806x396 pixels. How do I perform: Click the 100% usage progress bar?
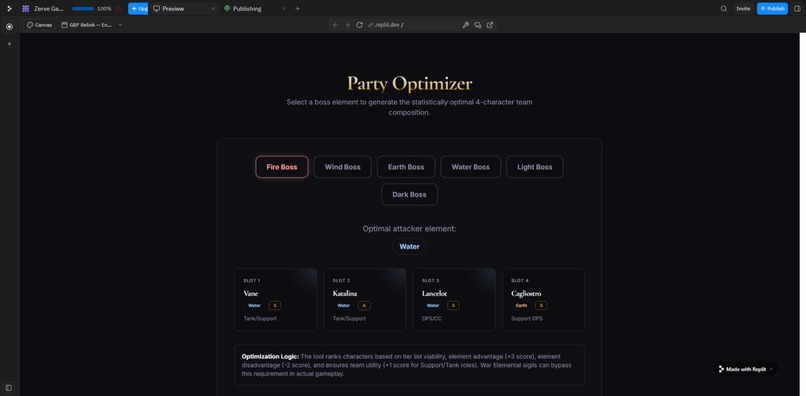[83, 9]
